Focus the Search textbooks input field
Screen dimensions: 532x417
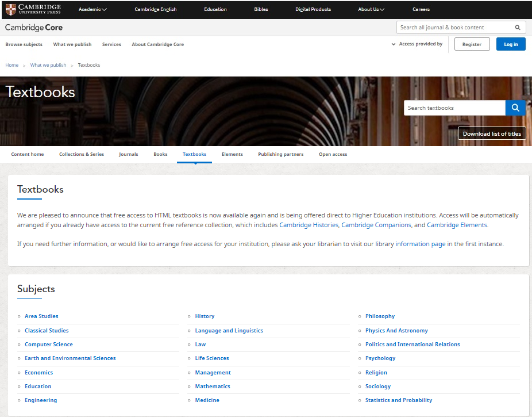point(454,108)
